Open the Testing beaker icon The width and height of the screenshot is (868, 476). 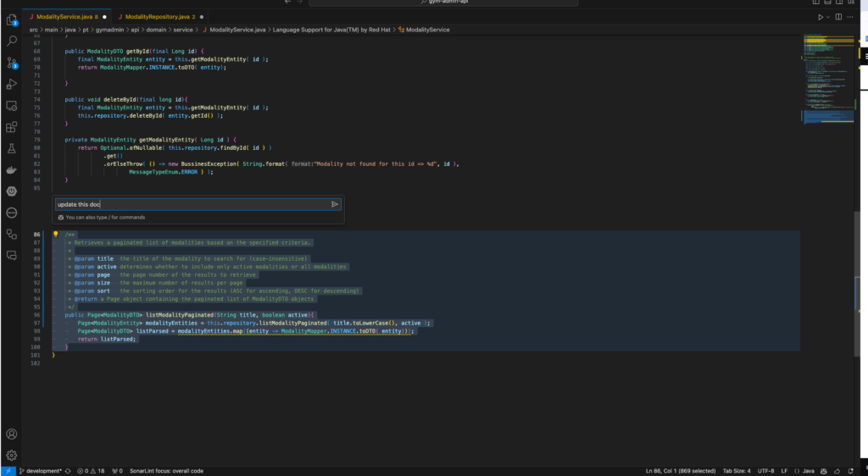pyautogui.click(x=11, y=148)
